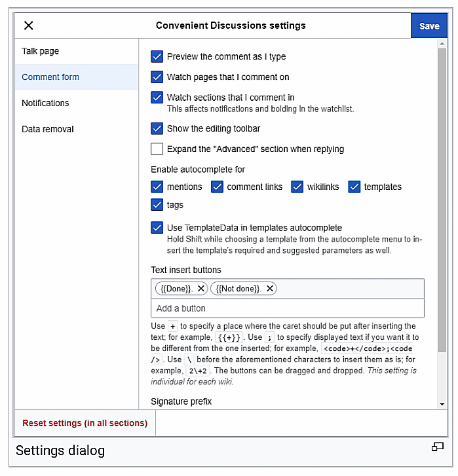This screenshot has width=458, height=476.
Task: Reset settings in all sections
Action: 85,423
